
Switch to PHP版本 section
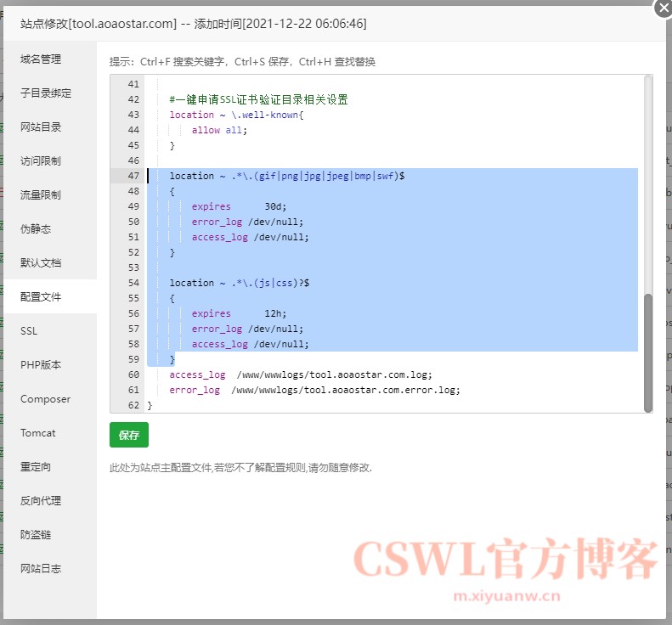click(41, 365)
